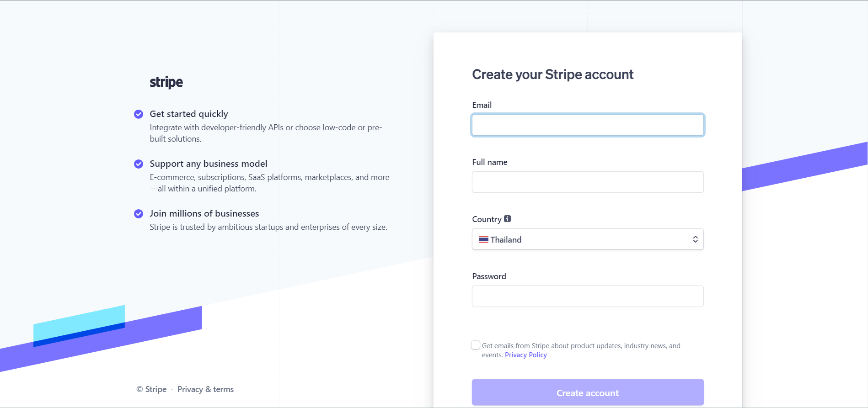Click the Full name label text
Image resolution: width=868 pixels, height=408 pixels.
point(489,162)
